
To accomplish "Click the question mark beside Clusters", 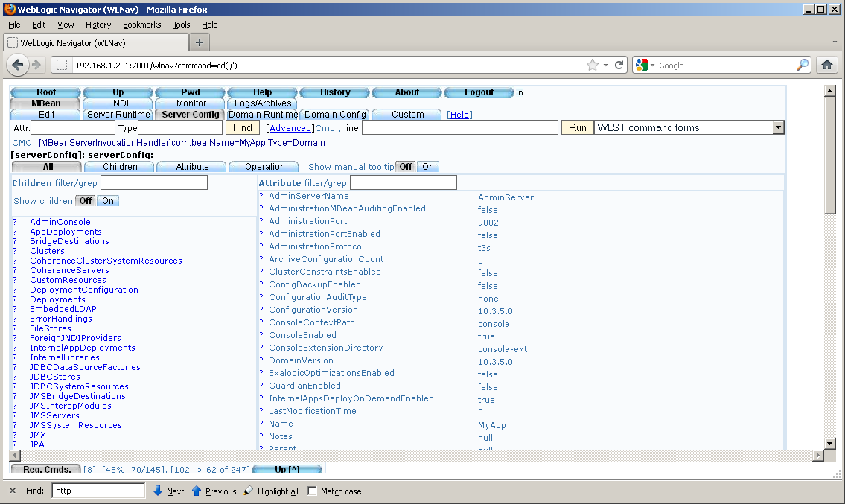I will [x=16, y=251].
